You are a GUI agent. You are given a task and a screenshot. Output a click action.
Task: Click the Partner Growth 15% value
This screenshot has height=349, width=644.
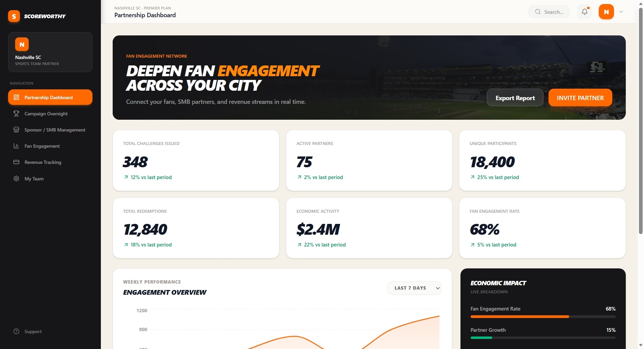click(x=611, y=330)
